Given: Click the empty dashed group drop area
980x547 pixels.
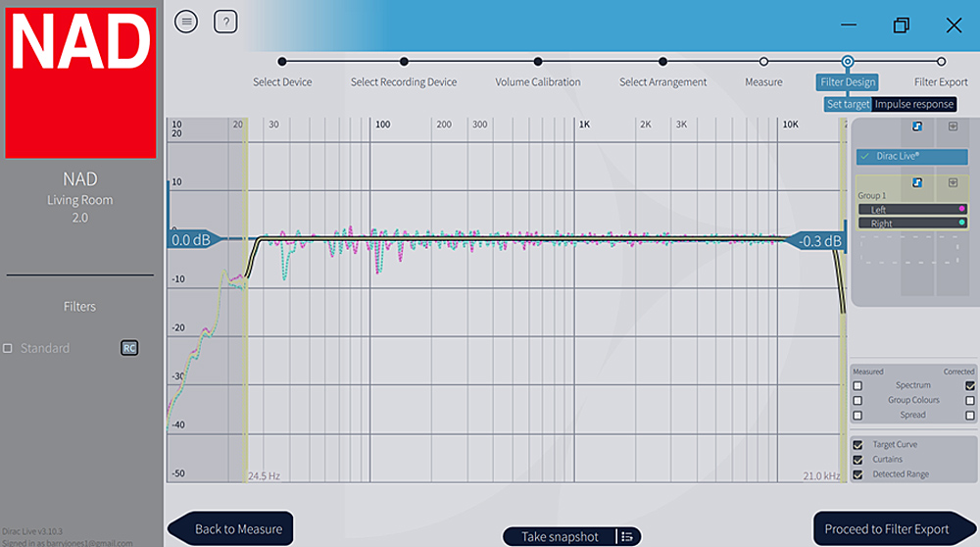Looking at the screenshot, I should tap(910, 249).
